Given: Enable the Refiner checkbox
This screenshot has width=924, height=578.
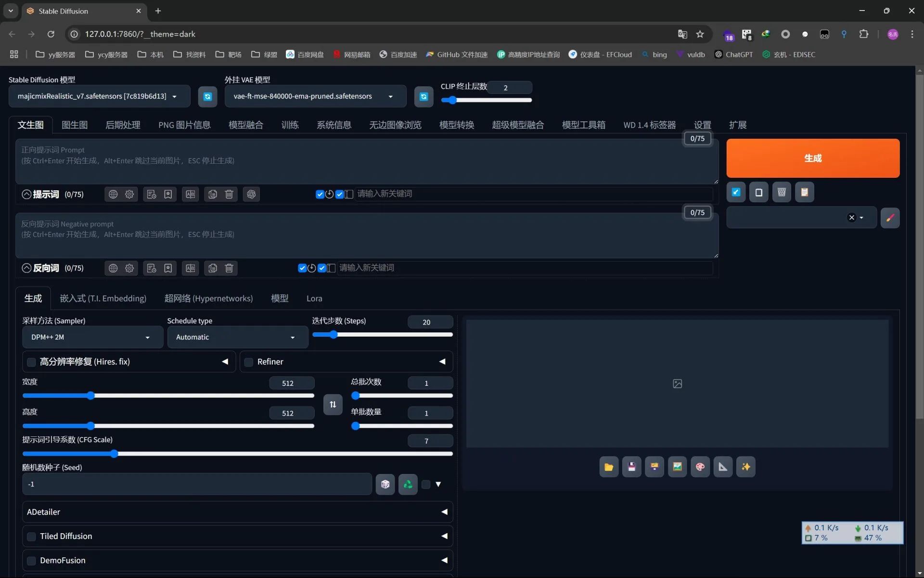Looking at the screenshot, I should point(249,362).
